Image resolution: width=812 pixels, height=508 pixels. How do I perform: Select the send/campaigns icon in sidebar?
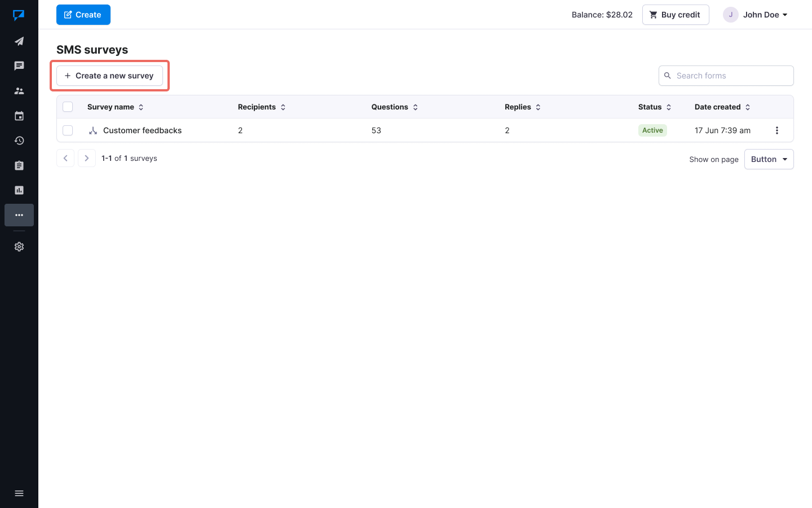[x=19, y=41]
